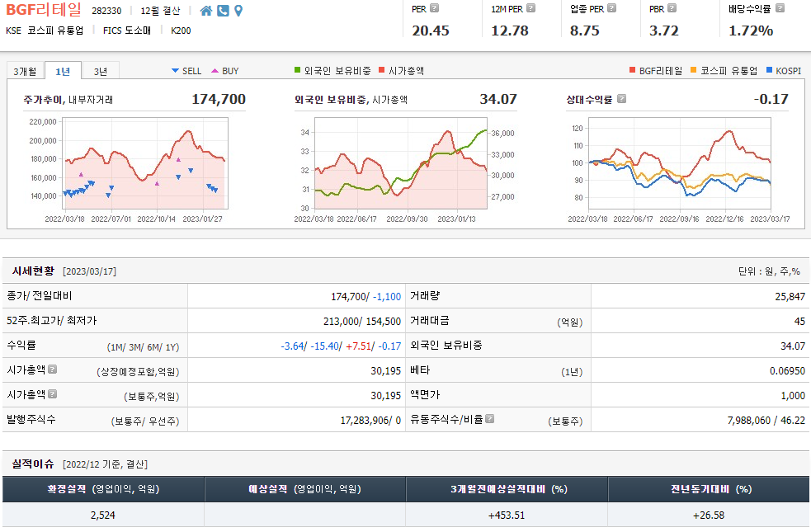Click orange 코스피 유통업 legend swatch
This screenshot has height=532, width=811.
694,70
